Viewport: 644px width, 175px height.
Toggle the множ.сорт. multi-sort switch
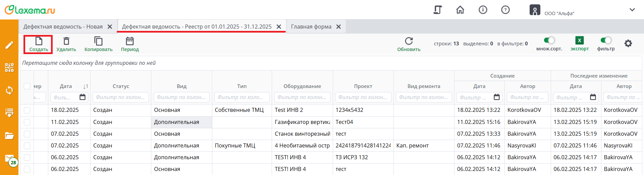click(549, 41)
